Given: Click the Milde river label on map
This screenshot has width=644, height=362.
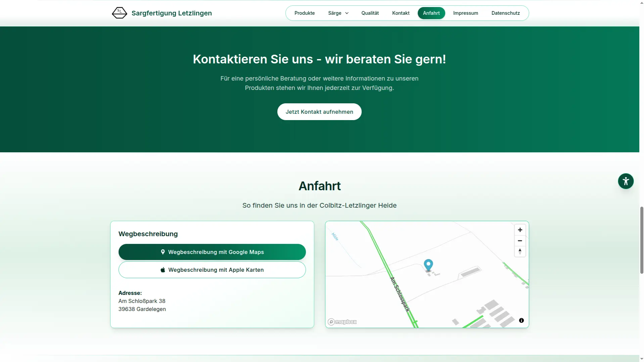Looking at the screenshot, I should 335,237.
